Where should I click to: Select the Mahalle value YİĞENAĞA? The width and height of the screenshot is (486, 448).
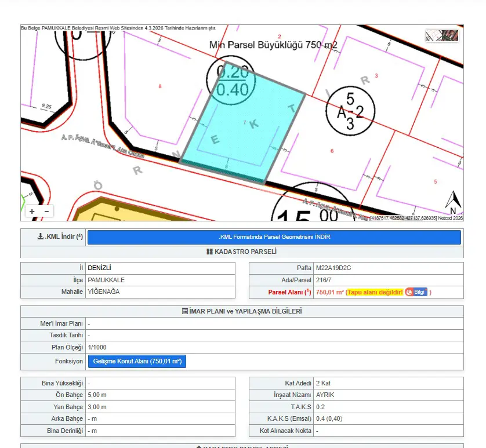104,292
